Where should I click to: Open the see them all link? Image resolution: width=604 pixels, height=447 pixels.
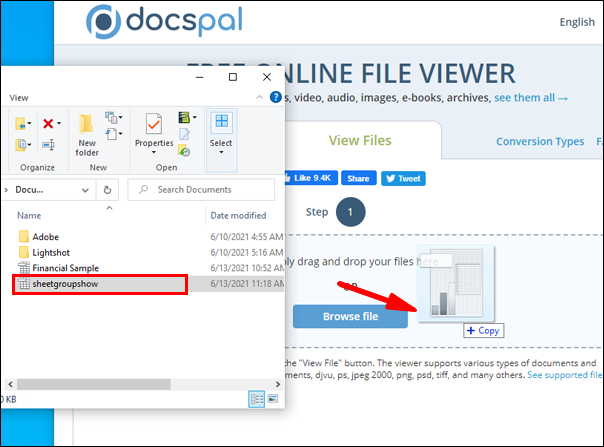(531, 98)
